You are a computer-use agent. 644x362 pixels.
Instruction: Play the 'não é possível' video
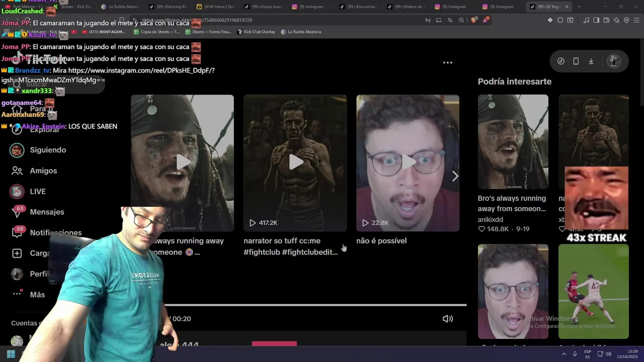pos(408,163)
